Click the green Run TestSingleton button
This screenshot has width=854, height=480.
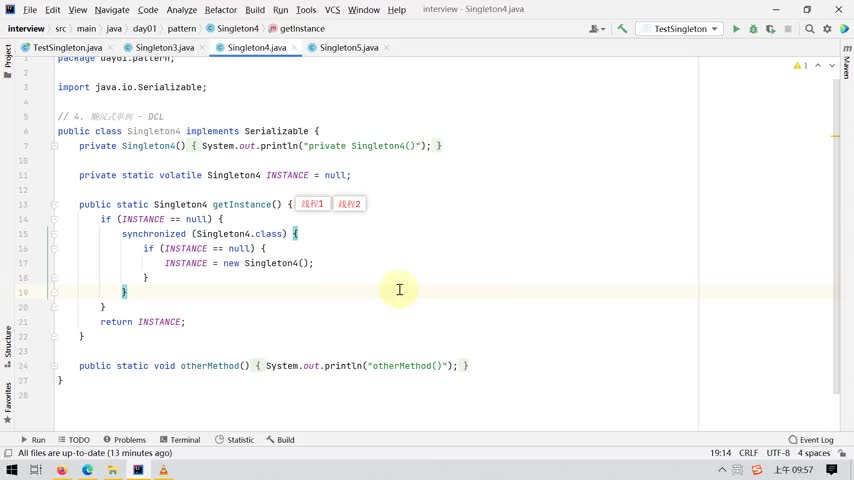[x=736, y=29]
